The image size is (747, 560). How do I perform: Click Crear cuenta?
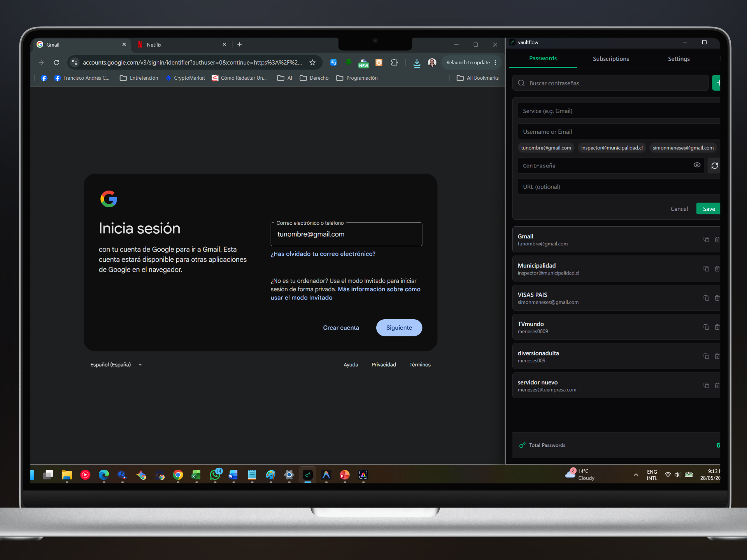341,327
